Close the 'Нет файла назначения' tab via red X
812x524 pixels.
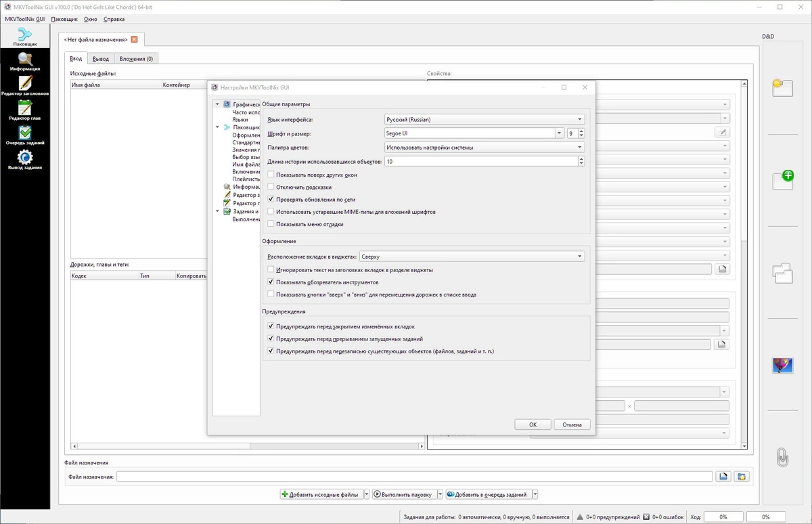134,39
